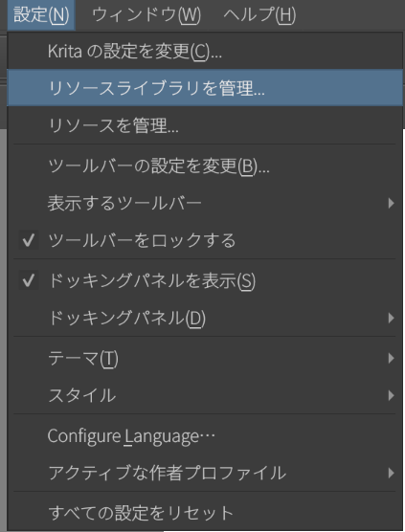
Task: Open リソースを管理... dialog entry
Action: coord(205,125)
